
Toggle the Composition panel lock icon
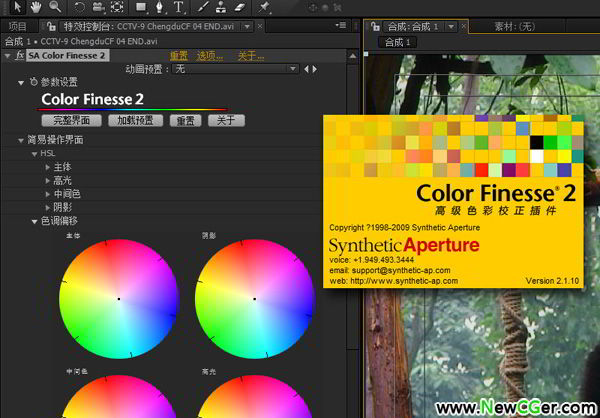click(x=375, y=26)
